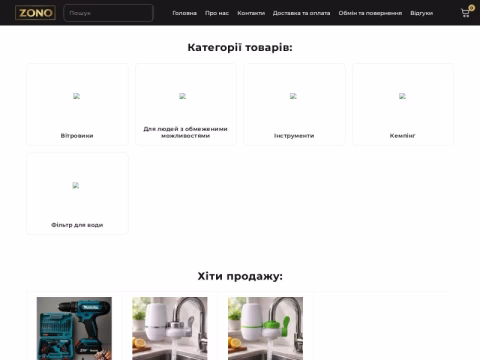480x360 pixels.
Task: Click the Інструменти category image icon
Action: point(293,96)
